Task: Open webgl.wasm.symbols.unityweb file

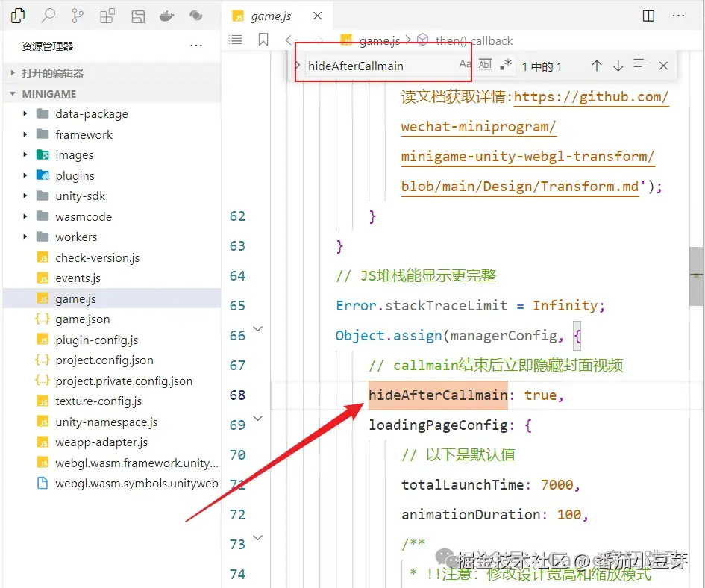Action: pos(137,483)
